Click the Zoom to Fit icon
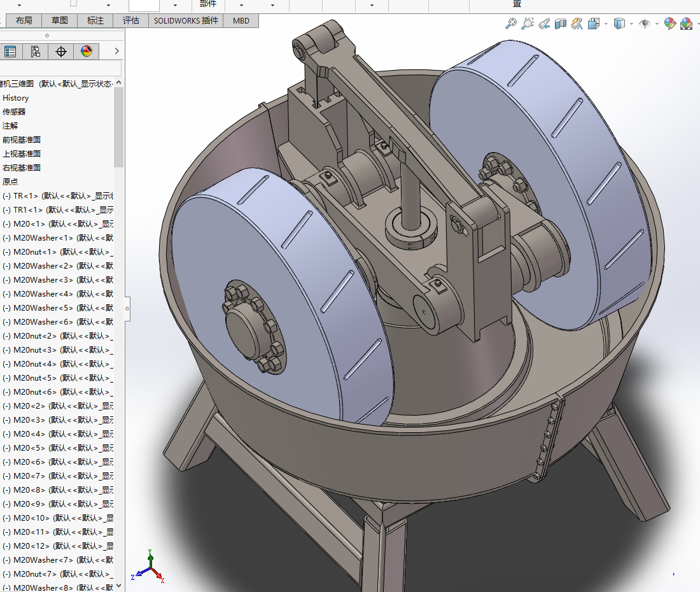Image resolution: width=700 pixels, height=592 pixels. click(x=511, y=24)
